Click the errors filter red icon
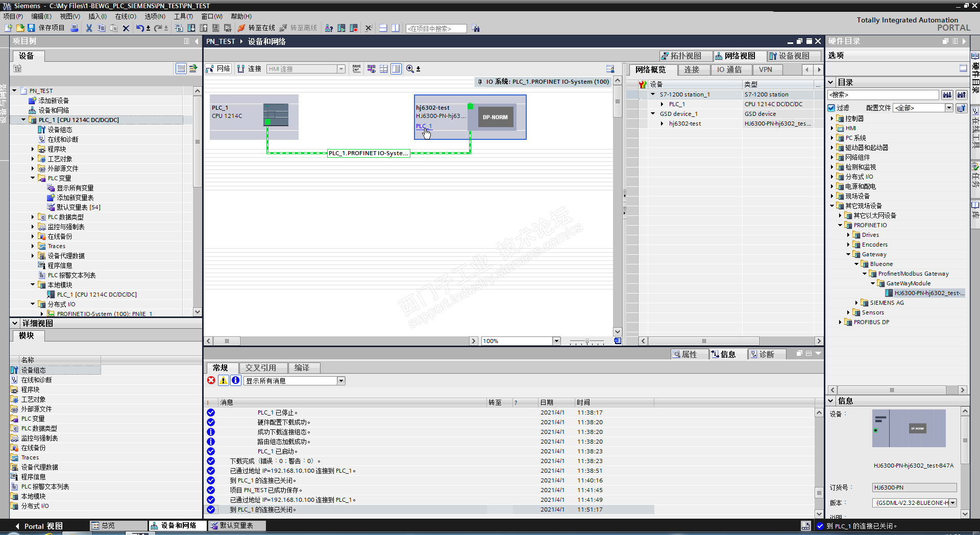 [211, 380]
